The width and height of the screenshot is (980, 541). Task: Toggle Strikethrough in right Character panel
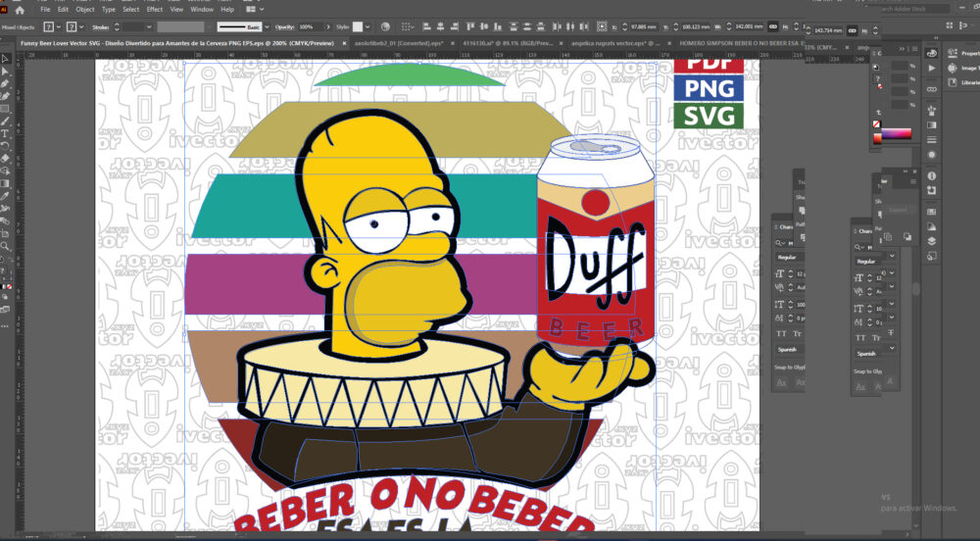click(891, 333)
